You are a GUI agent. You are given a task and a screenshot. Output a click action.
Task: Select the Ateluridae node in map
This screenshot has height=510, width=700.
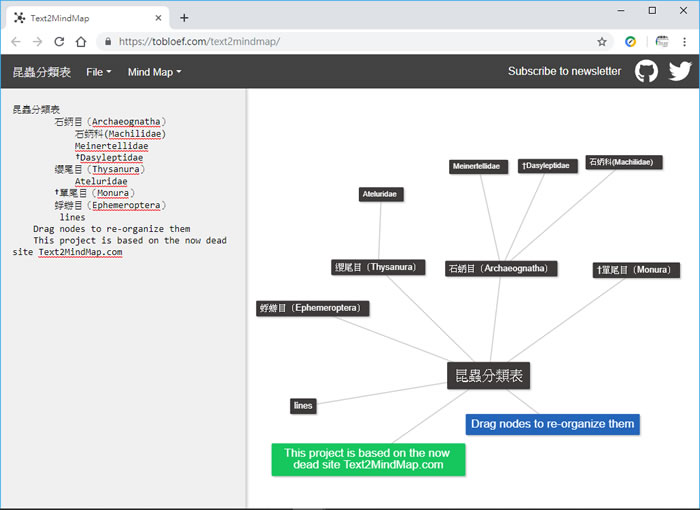point(381,194)
